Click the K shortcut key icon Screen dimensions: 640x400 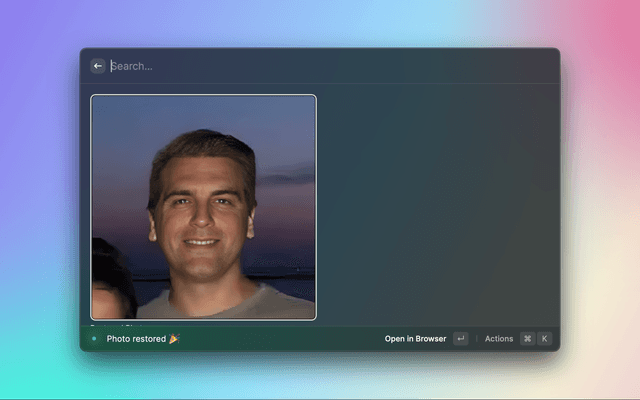tap(545, 339)
